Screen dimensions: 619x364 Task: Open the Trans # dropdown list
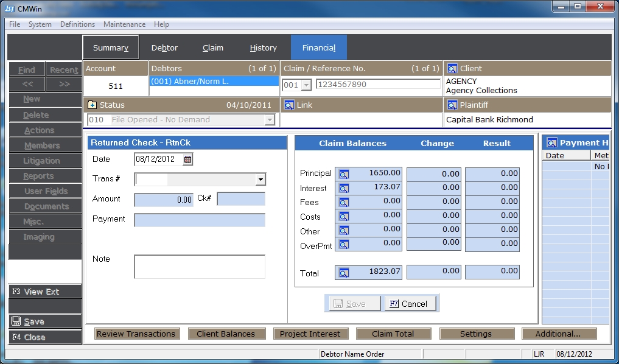pyautogui.click(x=261, y=180)
